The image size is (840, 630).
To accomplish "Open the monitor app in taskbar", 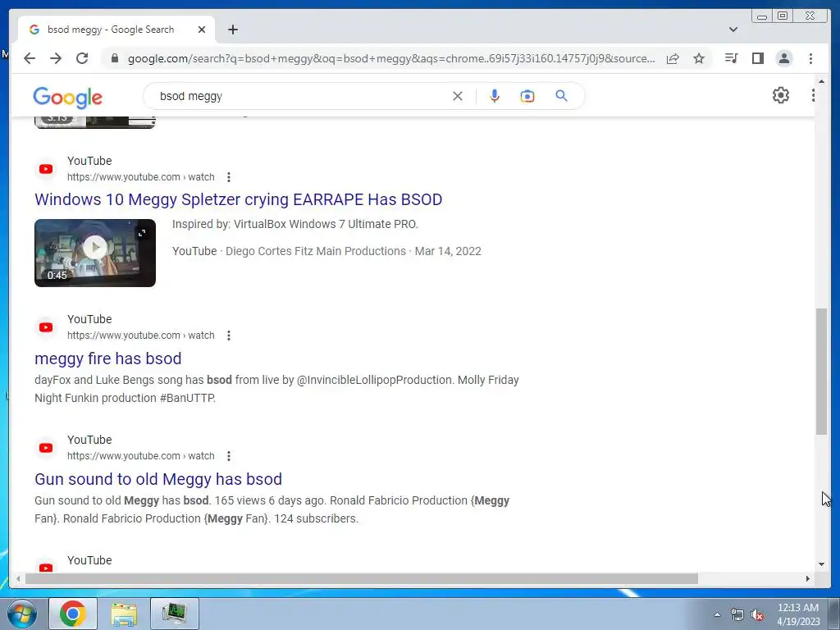I will click(175, 614).
